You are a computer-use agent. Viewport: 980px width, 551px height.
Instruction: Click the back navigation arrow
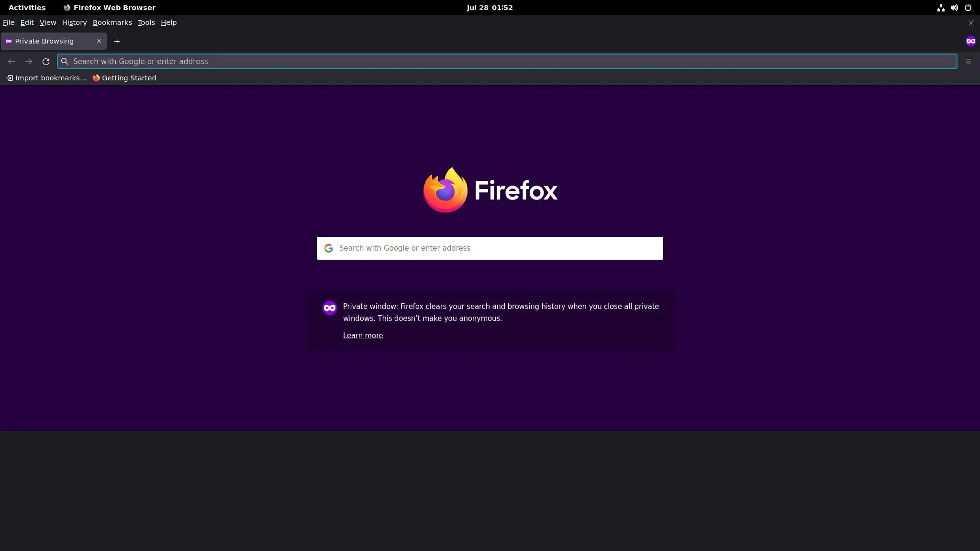coord(11,61)
